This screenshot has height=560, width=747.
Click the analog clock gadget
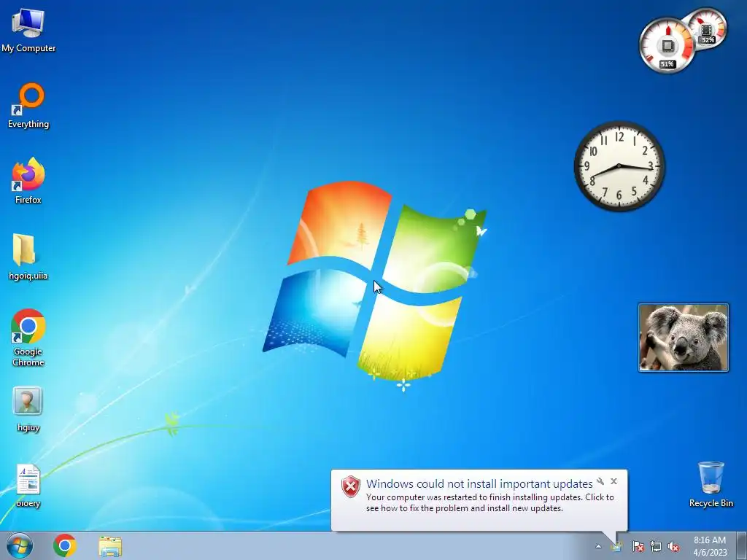[619, 166]
